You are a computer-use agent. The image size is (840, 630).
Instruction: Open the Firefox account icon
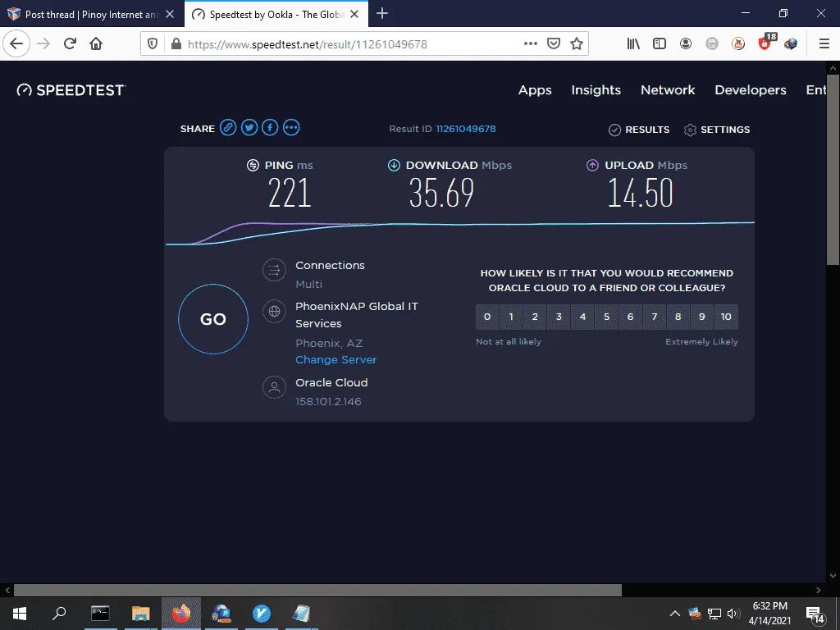(x=686, y=44)
